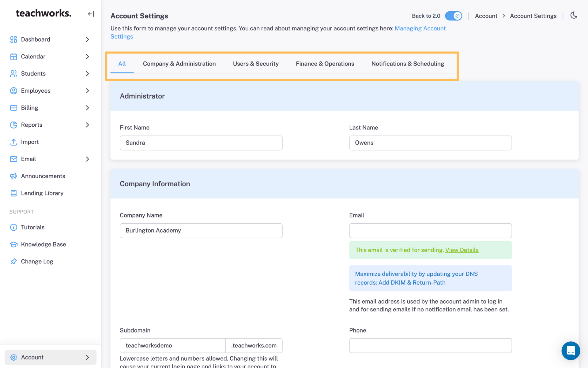Click the Tutorials info icon
The width and height of the screenshot is (588, 368).
tap(13, 227)
